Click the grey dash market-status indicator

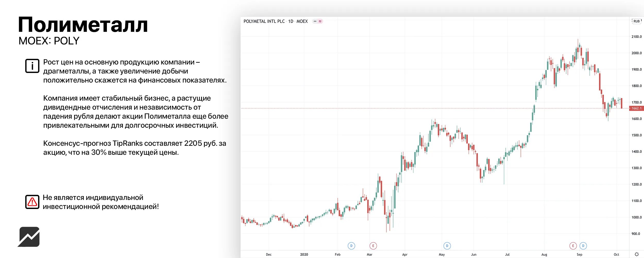coord(315,21)
